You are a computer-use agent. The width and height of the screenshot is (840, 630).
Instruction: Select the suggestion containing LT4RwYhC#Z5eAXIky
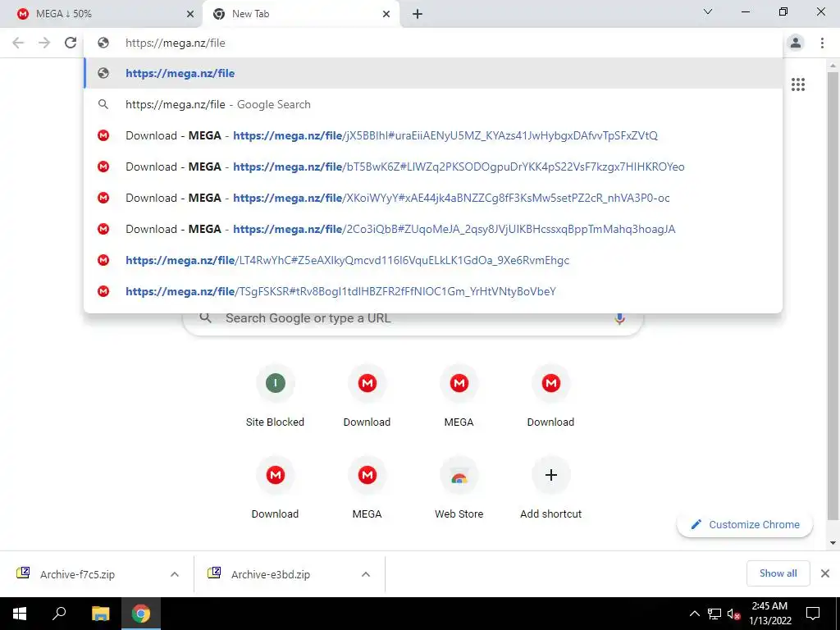[433, 260]
